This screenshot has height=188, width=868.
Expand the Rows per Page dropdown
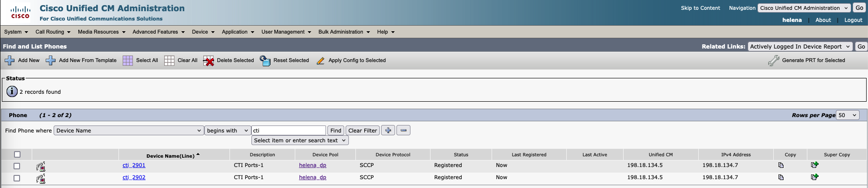[x=847, y=115]
